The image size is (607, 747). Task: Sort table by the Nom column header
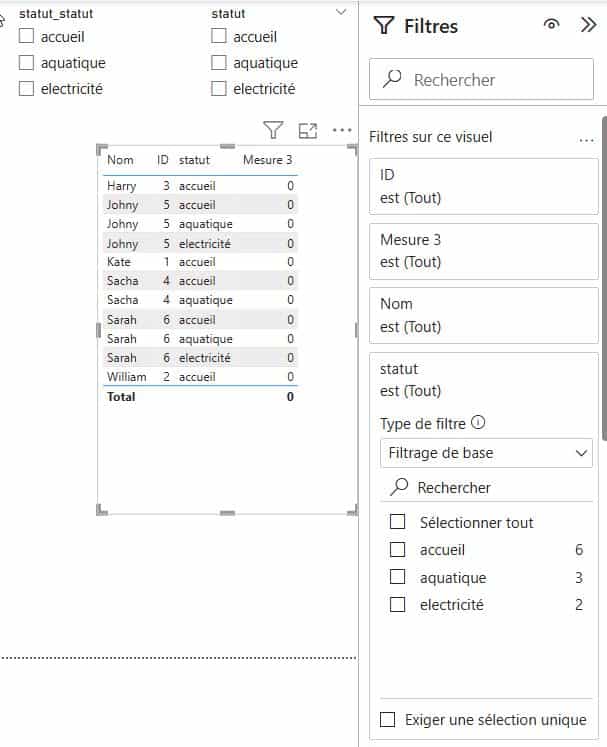click(120, 160)
